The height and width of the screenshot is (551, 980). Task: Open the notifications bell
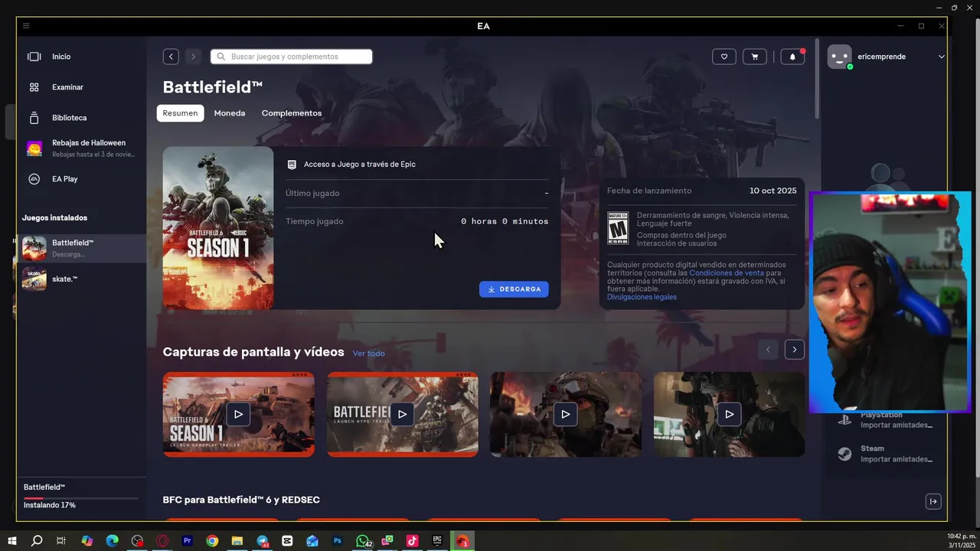click(x=792, y=57)
